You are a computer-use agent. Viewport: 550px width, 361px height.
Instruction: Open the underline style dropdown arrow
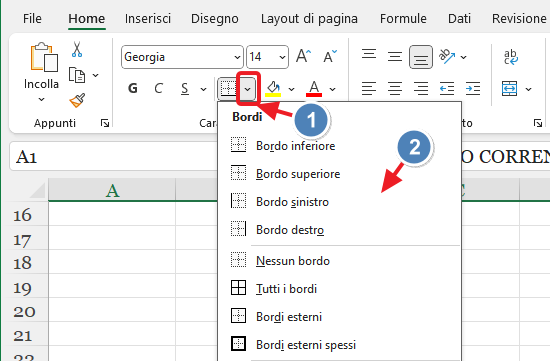click(203, 89)
